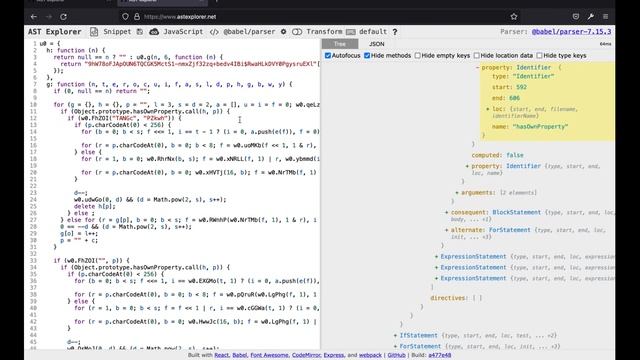Click the computed: false entry

[497, 155]
